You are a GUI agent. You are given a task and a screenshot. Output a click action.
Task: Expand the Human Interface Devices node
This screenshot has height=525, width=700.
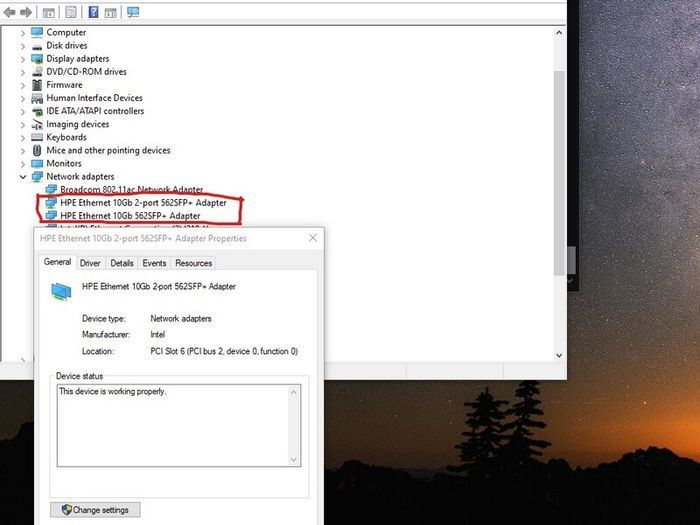pyautogui.click(x=23, y=98)
